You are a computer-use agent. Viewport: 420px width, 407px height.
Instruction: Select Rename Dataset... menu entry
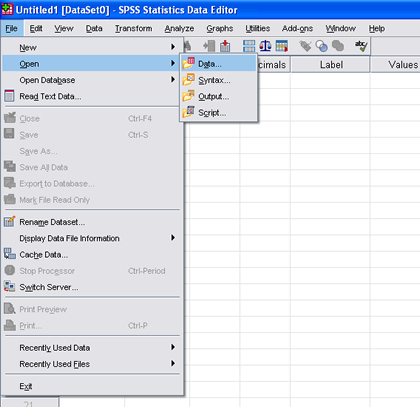(92, 222)
